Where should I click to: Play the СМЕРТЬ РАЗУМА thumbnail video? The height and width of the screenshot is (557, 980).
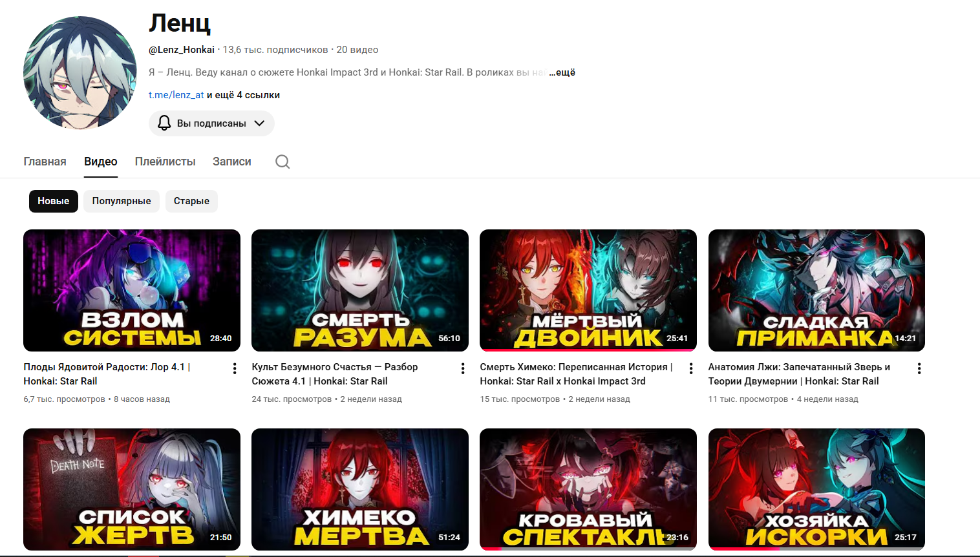[x=360, y=290]
